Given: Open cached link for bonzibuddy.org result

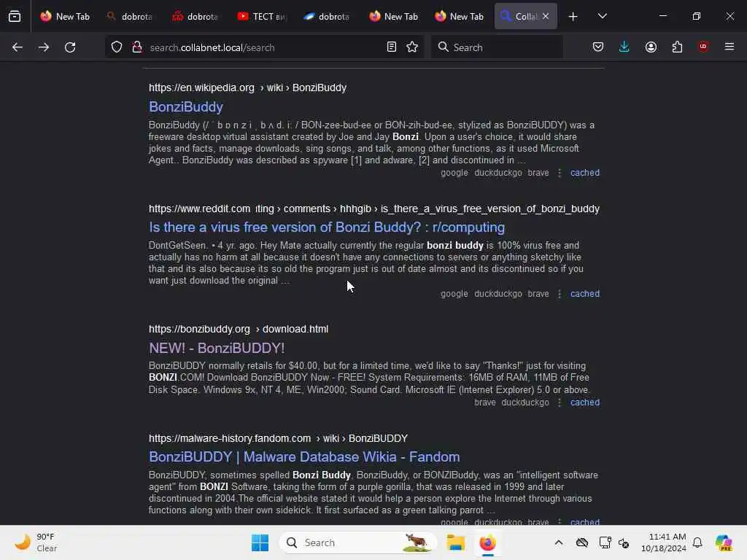Looking at the screenshot, I should (585, 402).
